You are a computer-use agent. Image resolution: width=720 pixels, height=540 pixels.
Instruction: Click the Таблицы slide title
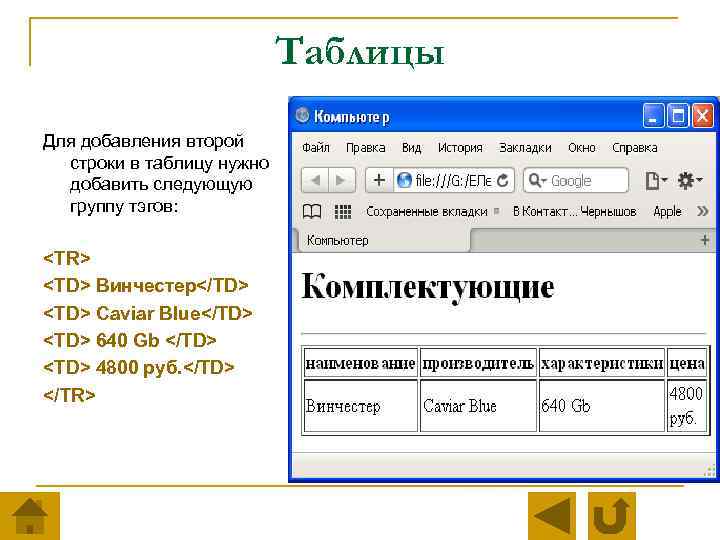(360, 51)
